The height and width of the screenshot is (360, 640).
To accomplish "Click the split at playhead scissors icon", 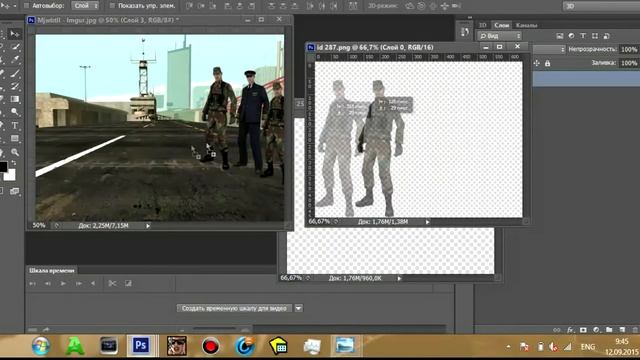I will (112, 283).
